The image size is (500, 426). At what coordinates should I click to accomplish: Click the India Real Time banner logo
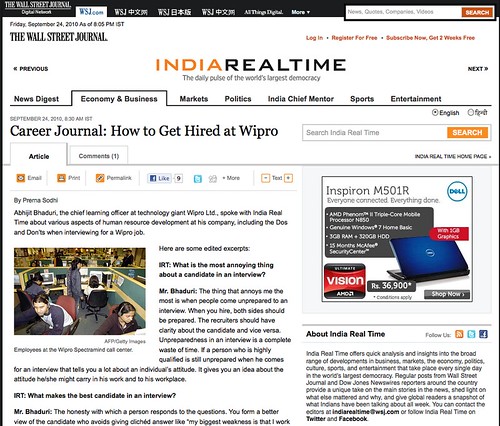tap(251, 65)
